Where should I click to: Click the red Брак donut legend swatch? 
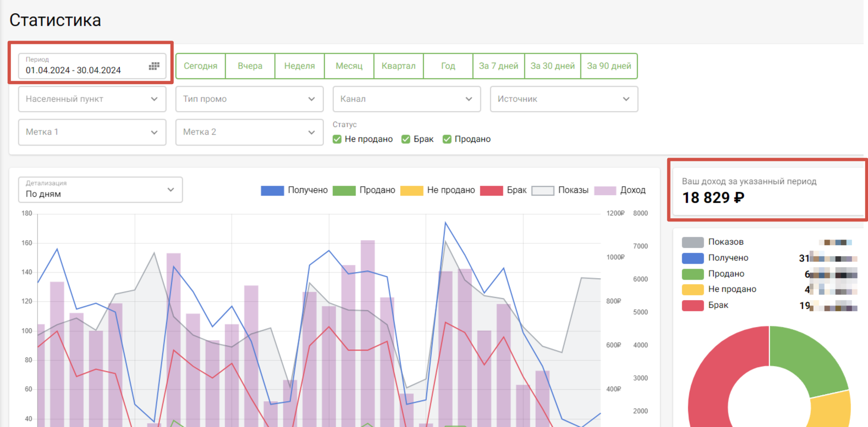(x=693, y=306)
